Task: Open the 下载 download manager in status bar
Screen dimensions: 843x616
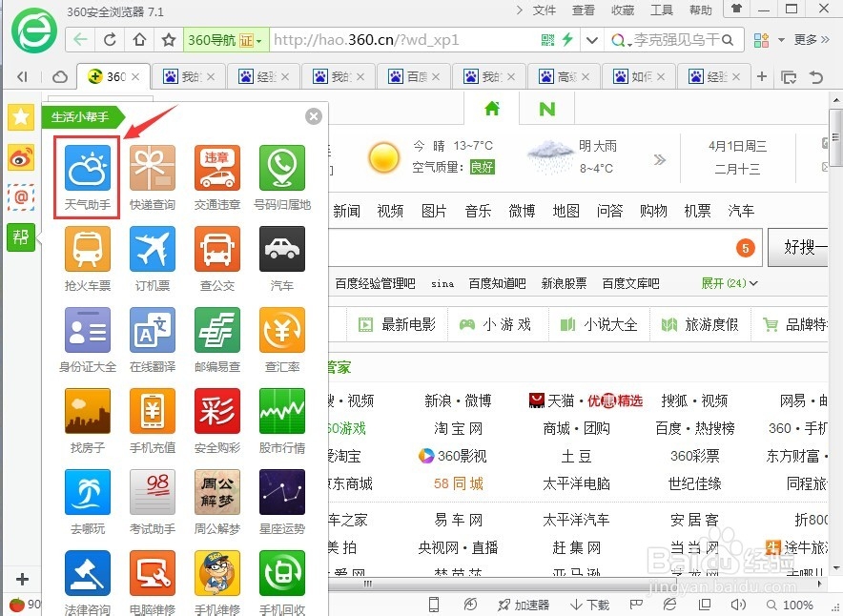Action: point(589,605)
